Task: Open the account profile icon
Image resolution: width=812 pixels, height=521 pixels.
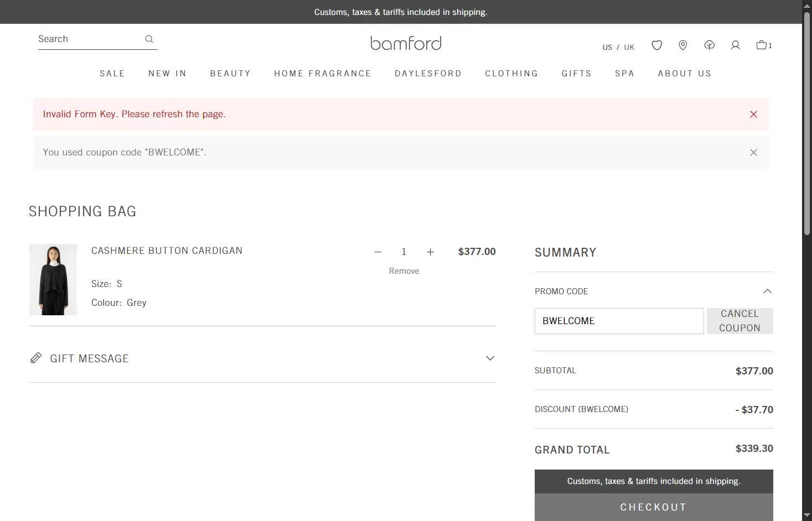Action: click(735, 45)
